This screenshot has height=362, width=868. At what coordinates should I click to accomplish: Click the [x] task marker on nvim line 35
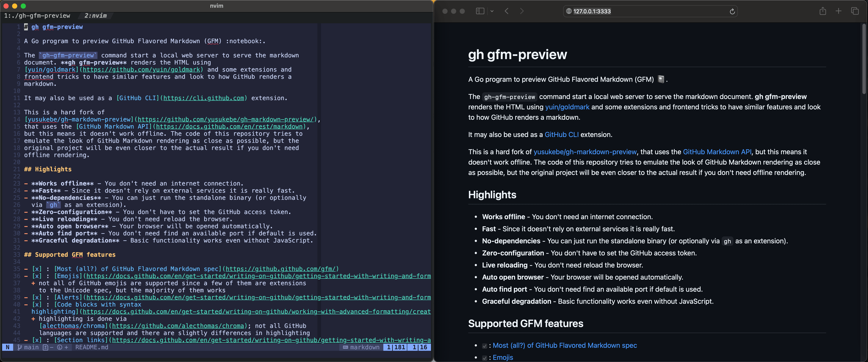point(37,269)
